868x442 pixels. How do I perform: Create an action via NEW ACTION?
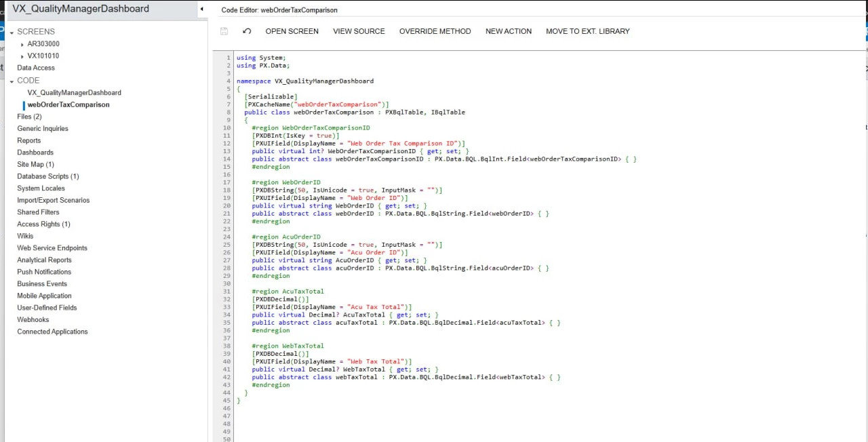[509, 31]
